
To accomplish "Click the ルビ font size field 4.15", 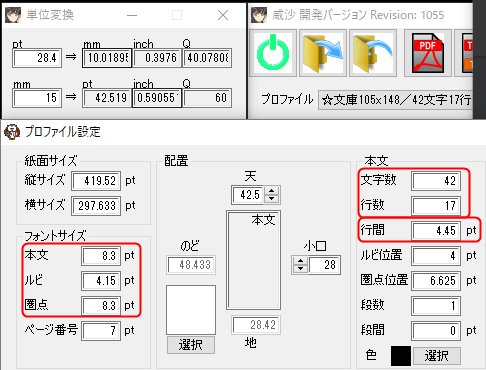I will pos(101,281).
